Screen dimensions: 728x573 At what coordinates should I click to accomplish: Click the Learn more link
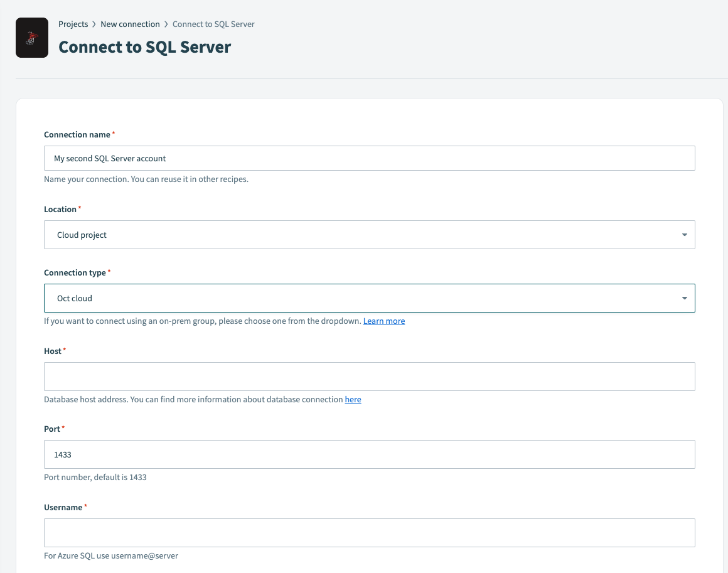383,321
